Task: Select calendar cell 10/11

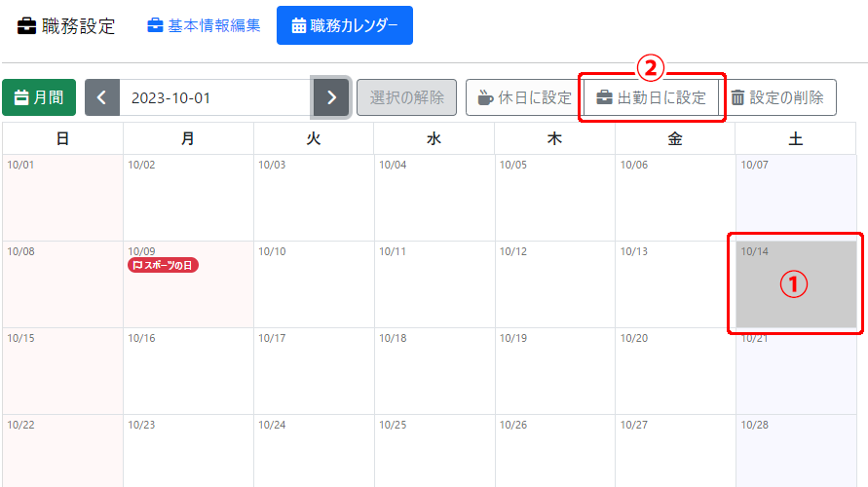Action: pyautogui.click(x=434, y=284)
